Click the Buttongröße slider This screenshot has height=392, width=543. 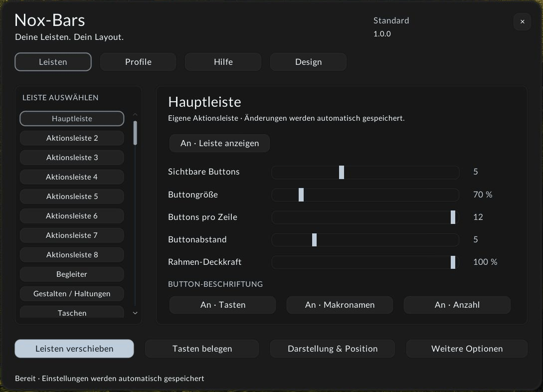click(x=365, y=195)
